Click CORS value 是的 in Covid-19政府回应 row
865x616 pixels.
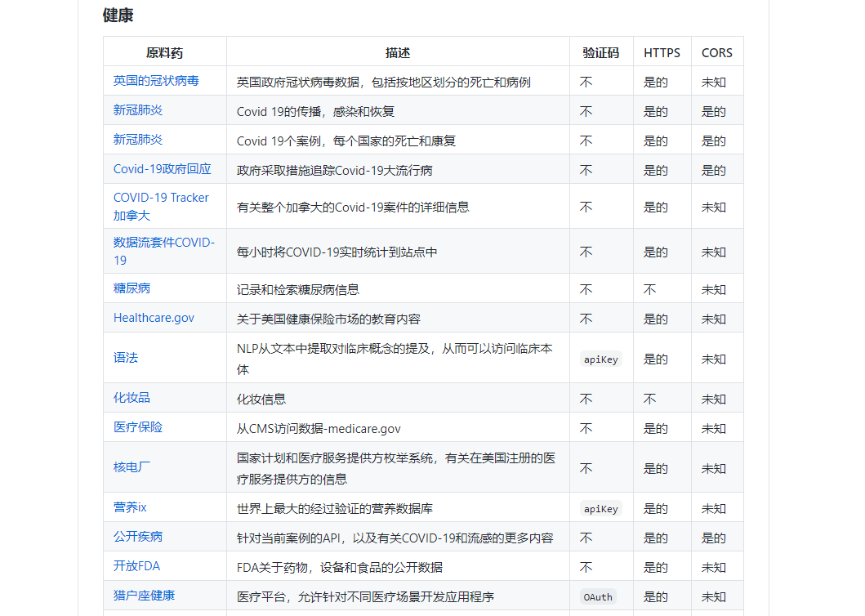click(x=714, y=171)
